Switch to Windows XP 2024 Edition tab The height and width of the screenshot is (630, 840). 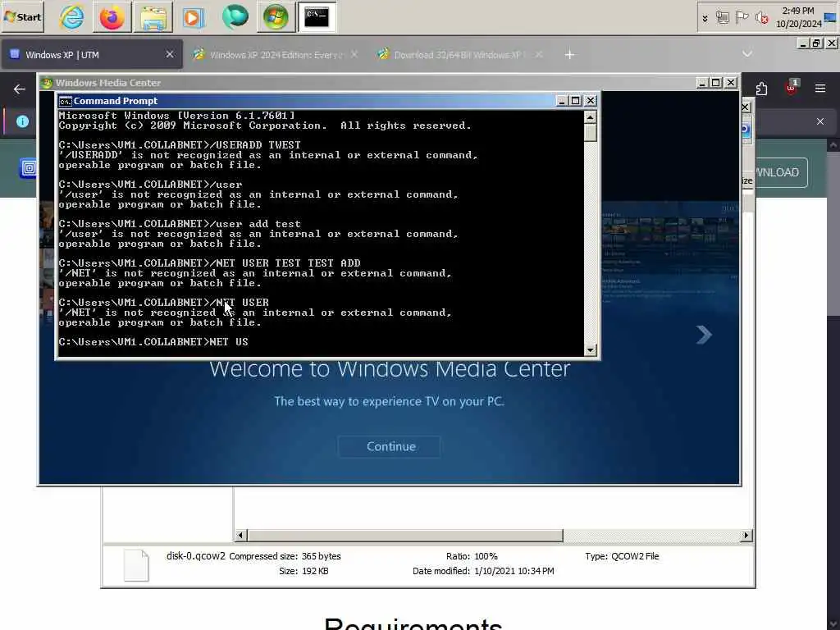point(276,55)
